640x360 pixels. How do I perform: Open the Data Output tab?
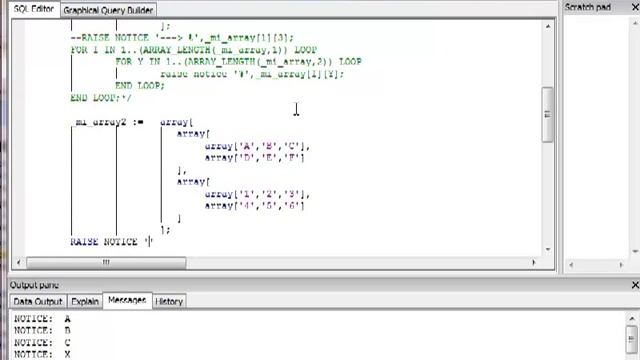[x=38, y=302]
